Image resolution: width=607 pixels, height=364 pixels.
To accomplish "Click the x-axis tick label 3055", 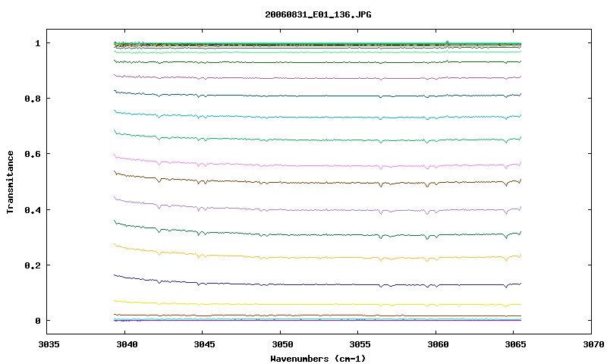I will (360, 344).
